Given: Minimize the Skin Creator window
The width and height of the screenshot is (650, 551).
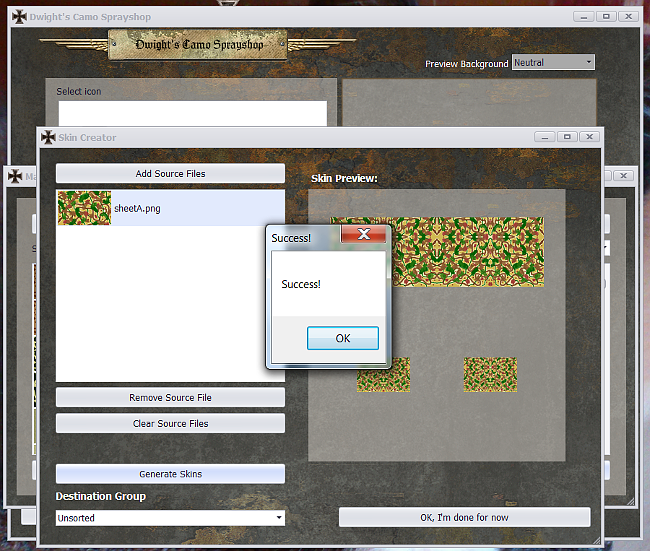Looking at the screenshot, I should coord(545,136).
